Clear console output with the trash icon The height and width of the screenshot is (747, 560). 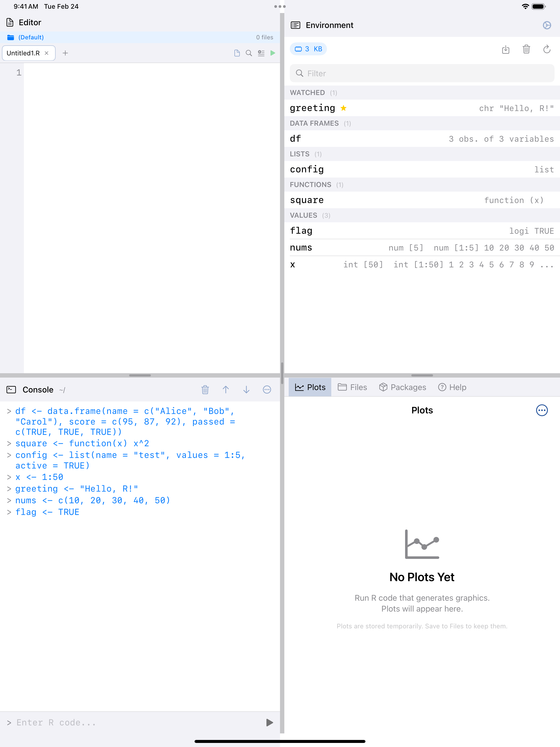pos(205,389)
